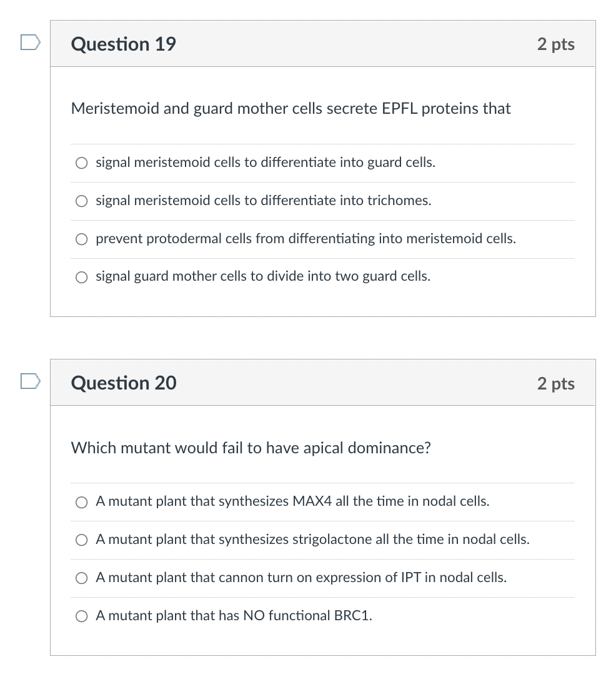
Task: Click the Question 20 heading
Action: [124, 383]
